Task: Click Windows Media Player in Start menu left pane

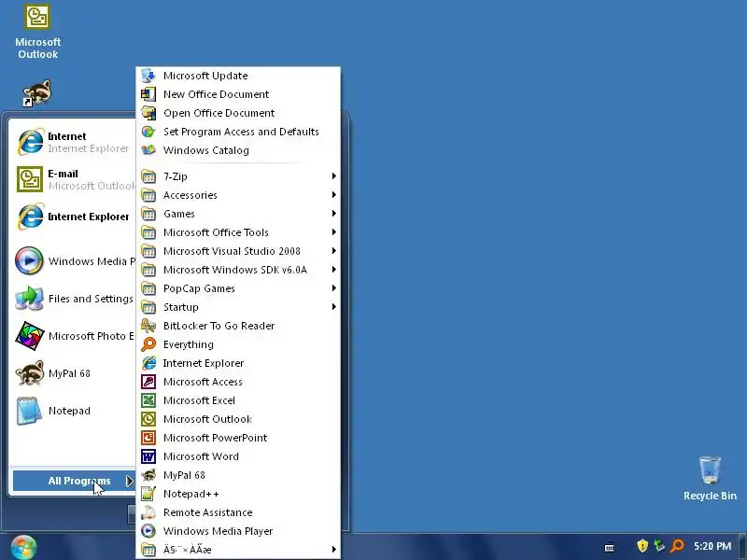Action: pos(73,261)
